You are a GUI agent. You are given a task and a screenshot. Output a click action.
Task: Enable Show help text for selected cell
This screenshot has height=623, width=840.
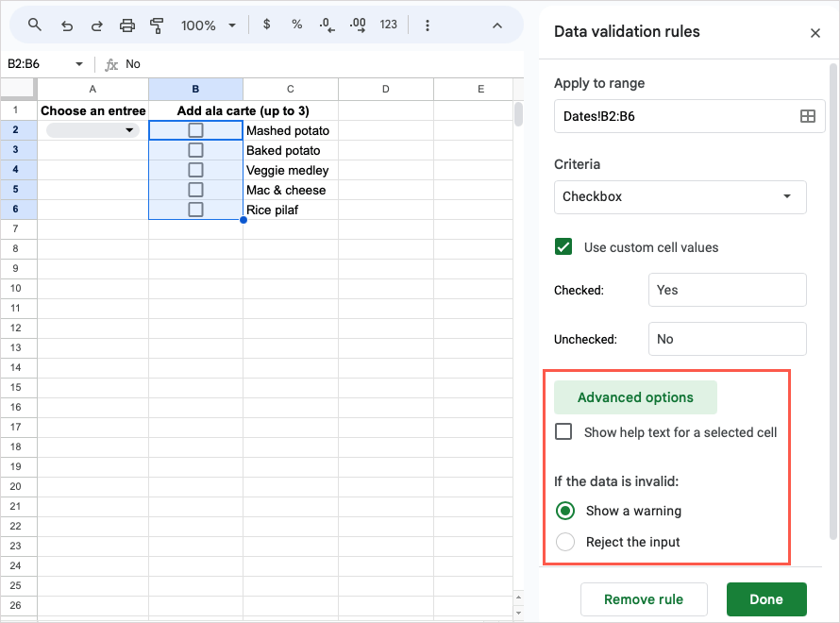point(563,431)
